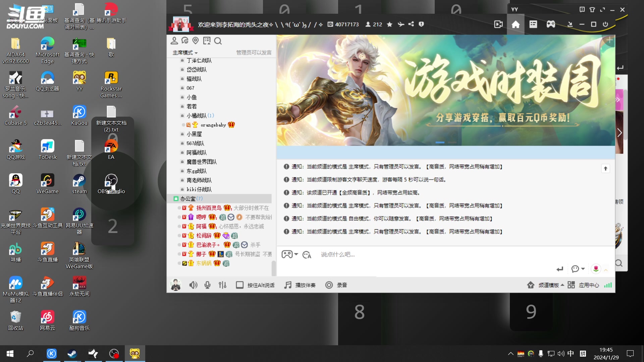Select the microphone icon at the bottom bar
Viewport: 644px width, 362px height.
(207, 285)
